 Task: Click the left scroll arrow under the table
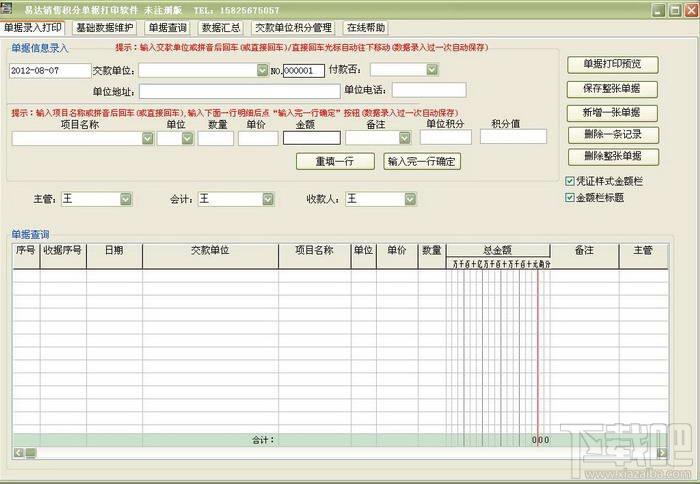click(18, 453)
